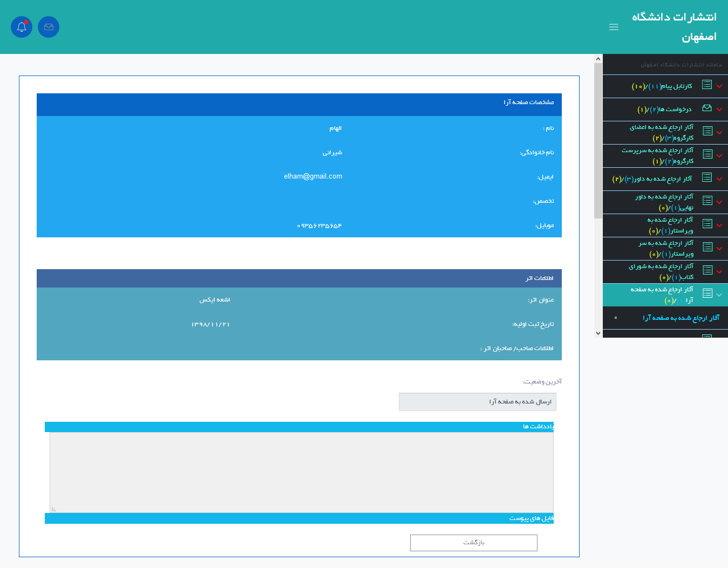Click the آخرین وضعیت status field
728x568 pixels.
(x=477, y=402)
